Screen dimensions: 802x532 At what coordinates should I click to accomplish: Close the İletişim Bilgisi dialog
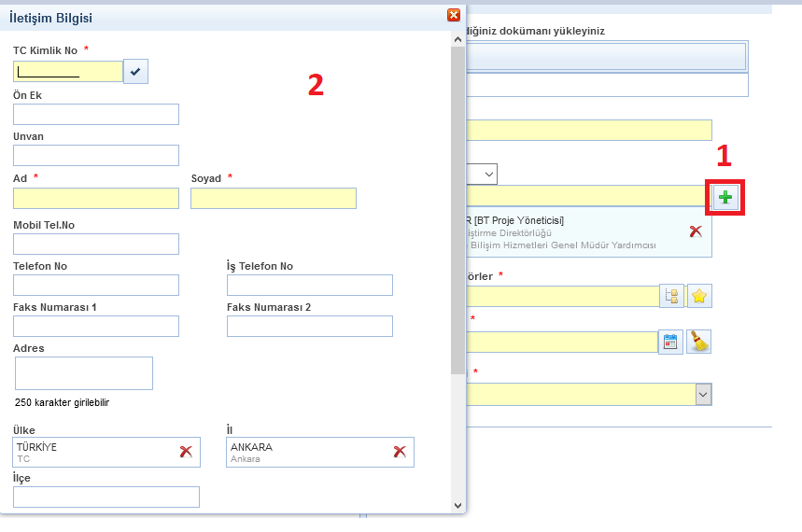454,15
